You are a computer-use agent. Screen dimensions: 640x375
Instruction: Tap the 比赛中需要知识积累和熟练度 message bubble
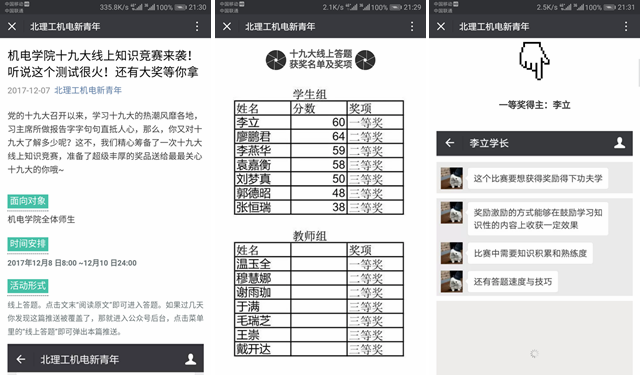tap(530, 253)
